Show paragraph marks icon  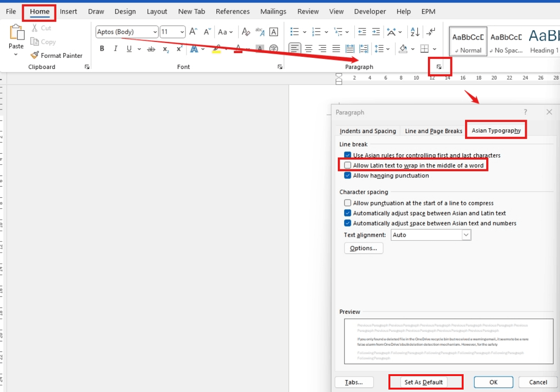click(x=431, y=32)
